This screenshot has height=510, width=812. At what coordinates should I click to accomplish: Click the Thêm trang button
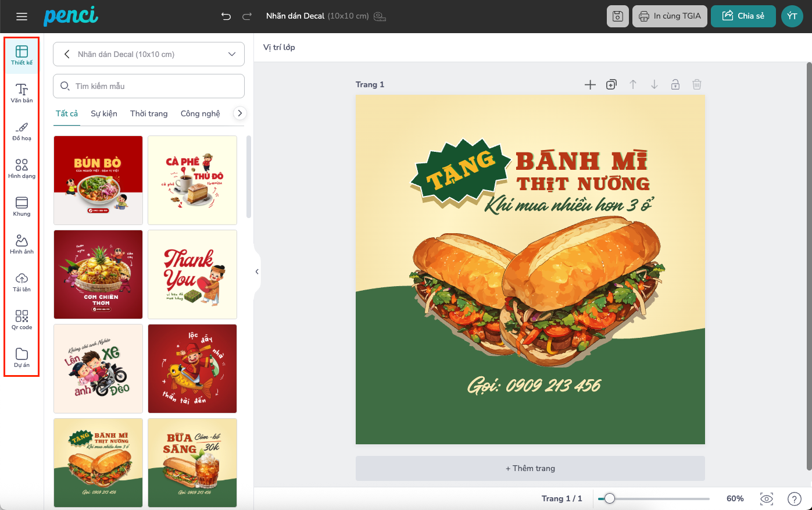click(530, 468)
